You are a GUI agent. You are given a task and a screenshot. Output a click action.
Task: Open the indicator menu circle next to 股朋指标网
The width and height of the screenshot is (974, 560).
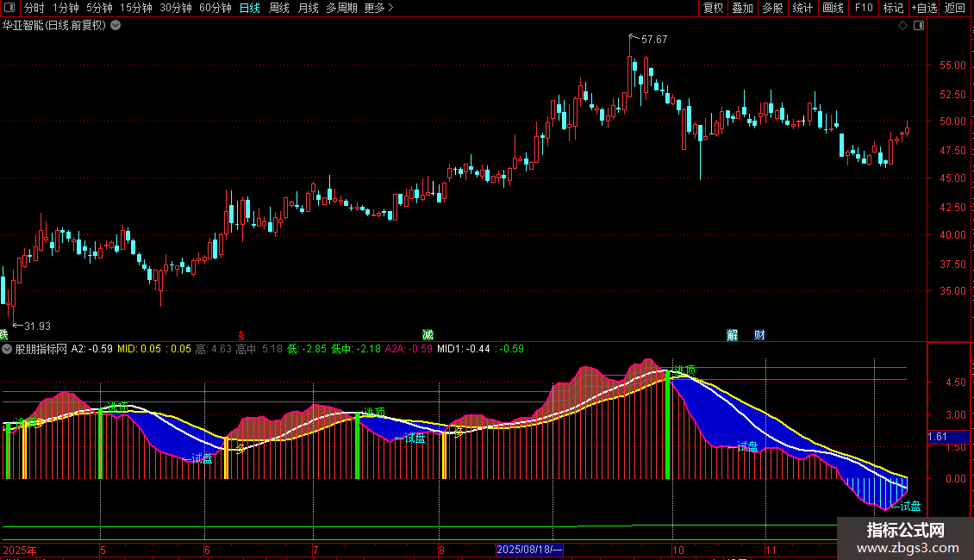pos(7,349)
